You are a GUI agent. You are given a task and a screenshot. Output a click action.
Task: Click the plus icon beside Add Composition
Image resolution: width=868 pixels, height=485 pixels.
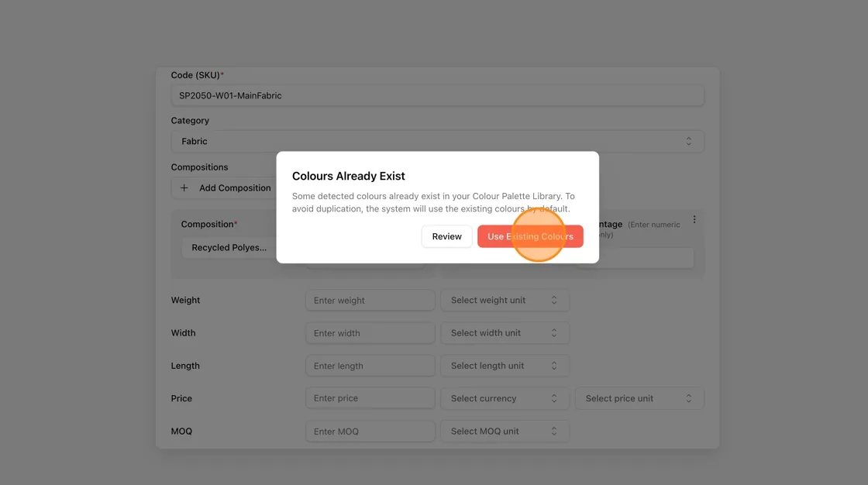(x=184, y=188)
